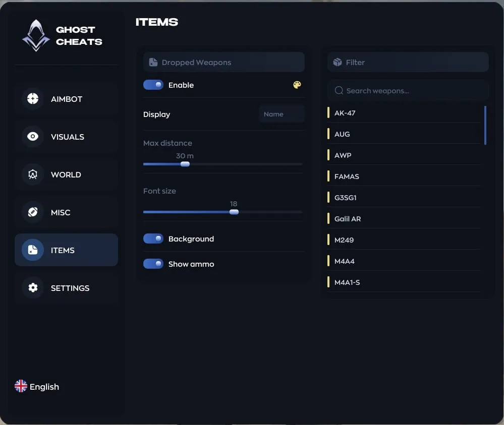Select M249 in the weapon list
504x425 pixels.
[x=404, y=240]
